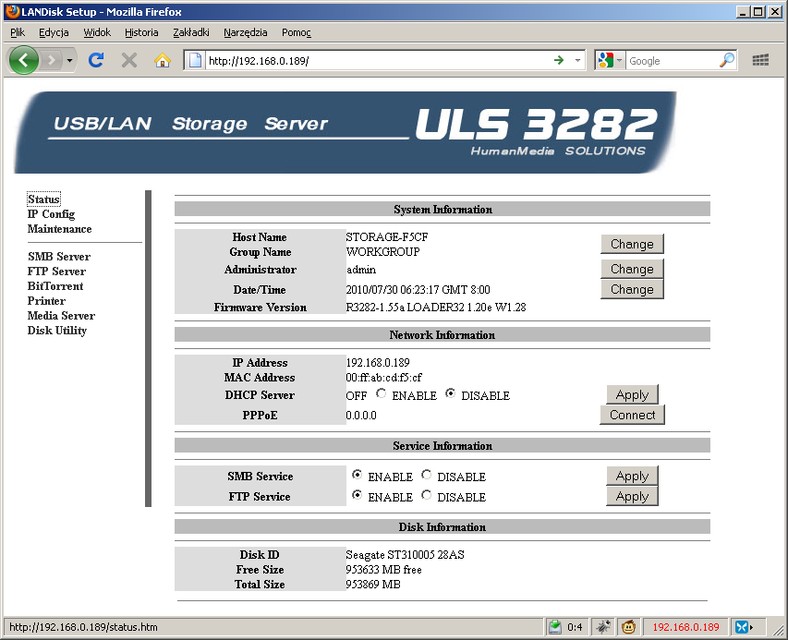This screenshot has height=640, width=788.
Task: Open the Zakładki menu
Action: click(x=191, y=32)
